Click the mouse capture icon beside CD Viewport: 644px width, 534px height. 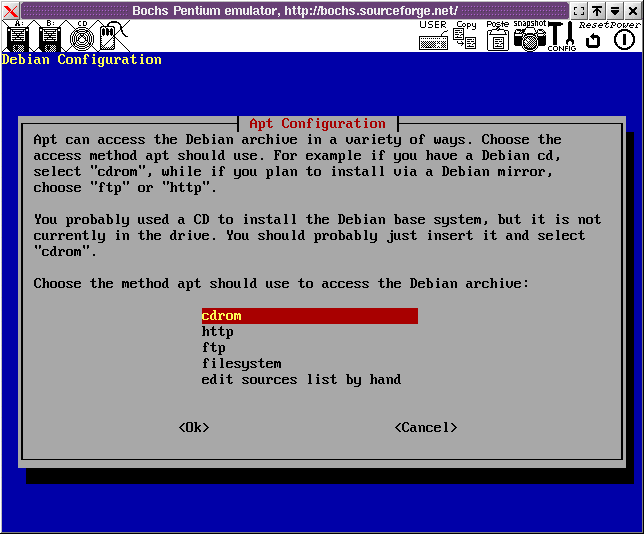point(109,37)
